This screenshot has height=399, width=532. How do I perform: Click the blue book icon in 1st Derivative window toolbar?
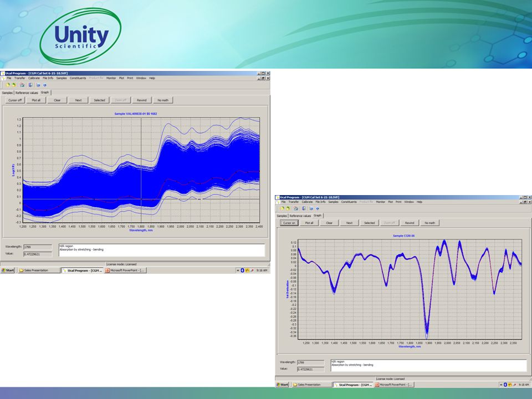(304, 208)
